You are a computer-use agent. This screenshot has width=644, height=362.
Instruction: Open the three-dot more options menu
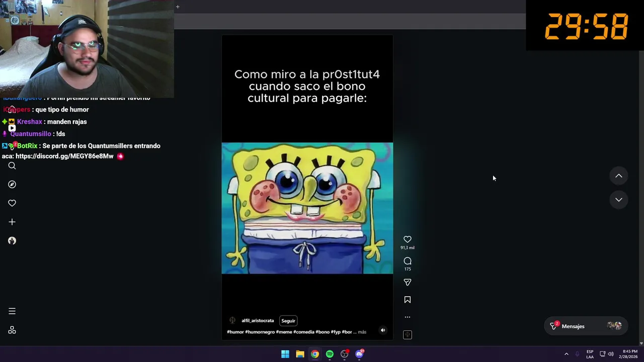tap(408, 317)
